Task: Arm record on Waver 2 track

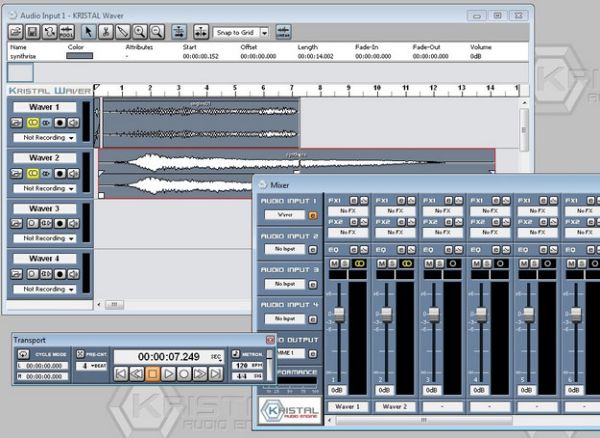Action: (60, 174)
